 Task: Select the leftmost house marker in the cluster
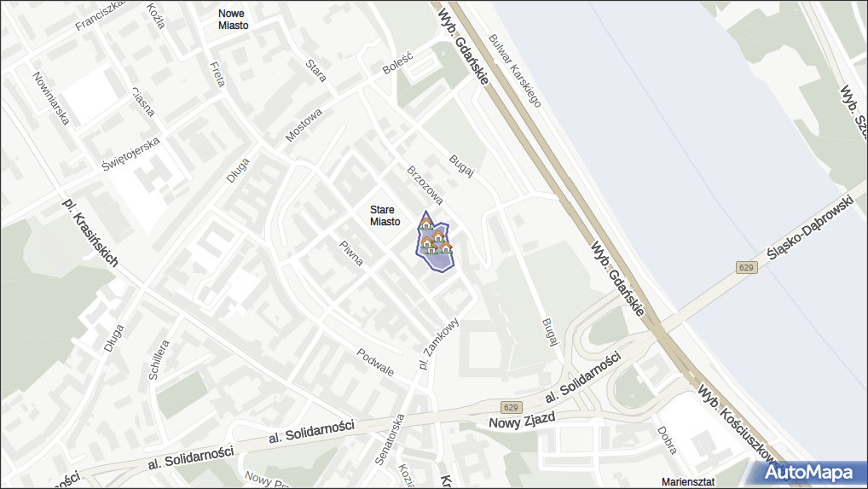click(428, 244)
